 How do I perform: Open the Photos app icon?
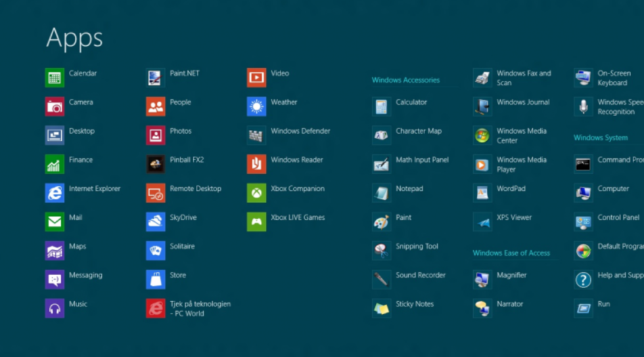pyautogui.click(x=156, y=135)
